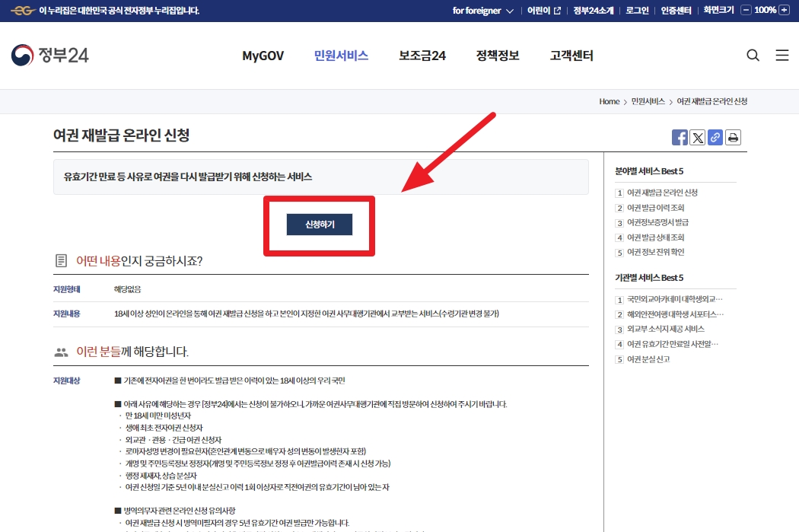Open Best5 item 여권 재발급 온라인 신청

[x=662, y=193]
